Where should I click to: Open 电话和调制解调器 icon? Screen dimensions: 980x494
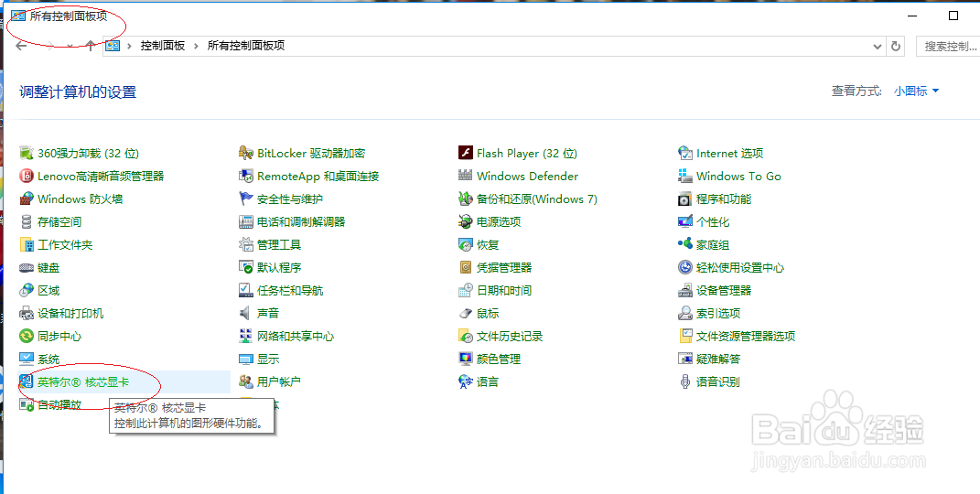click(x=245, y=221)
